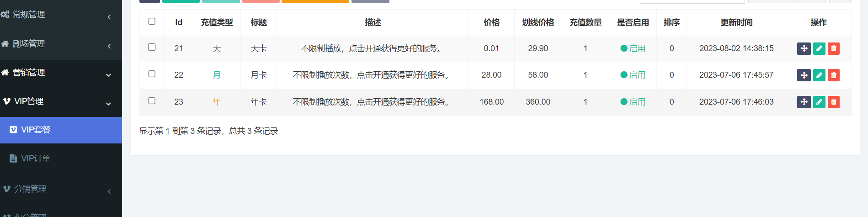Sort by the 充值数量 column header
The width and height of the screenshot is (868, 217).
(x=585, y=22)
